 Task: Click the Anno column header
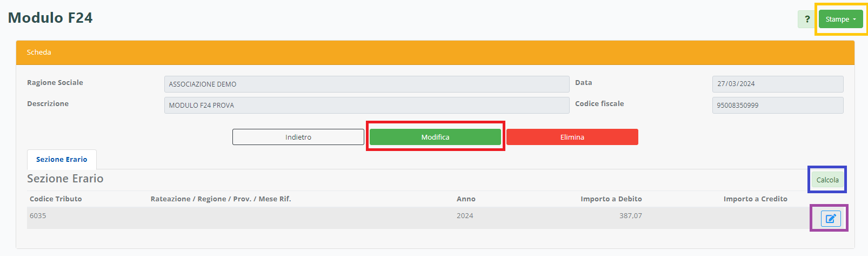(465, 199)
